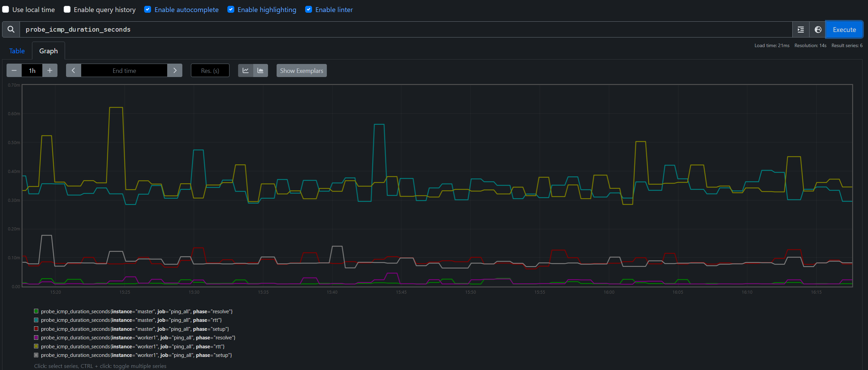
Task: Select worker1 rtt series color swatch
Action: tap(36, 346)
